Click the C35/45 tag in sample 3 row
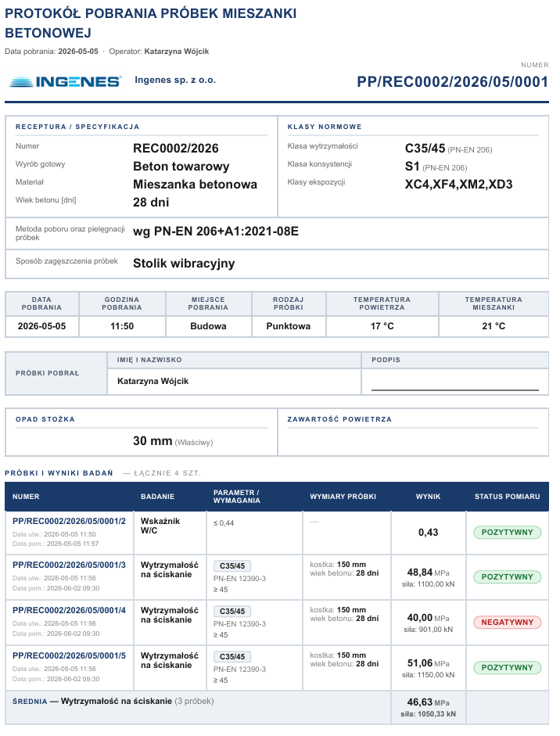This screenshot has width=560, height=736. tap(232, 566)
